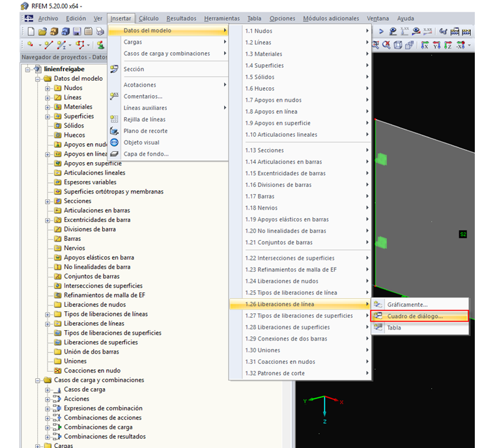The width and height of the screenshot is (495, 448).
Task: Click the Objeto visual eye icon
Action: click(115, 143)
